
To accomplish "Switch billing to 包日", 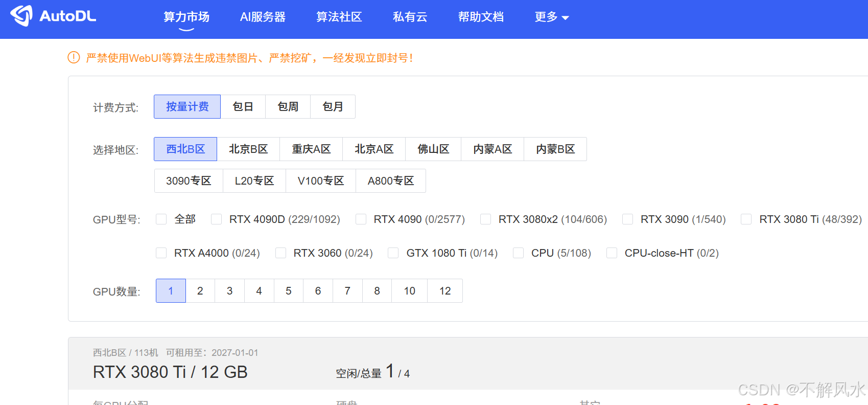I will 243,106.
